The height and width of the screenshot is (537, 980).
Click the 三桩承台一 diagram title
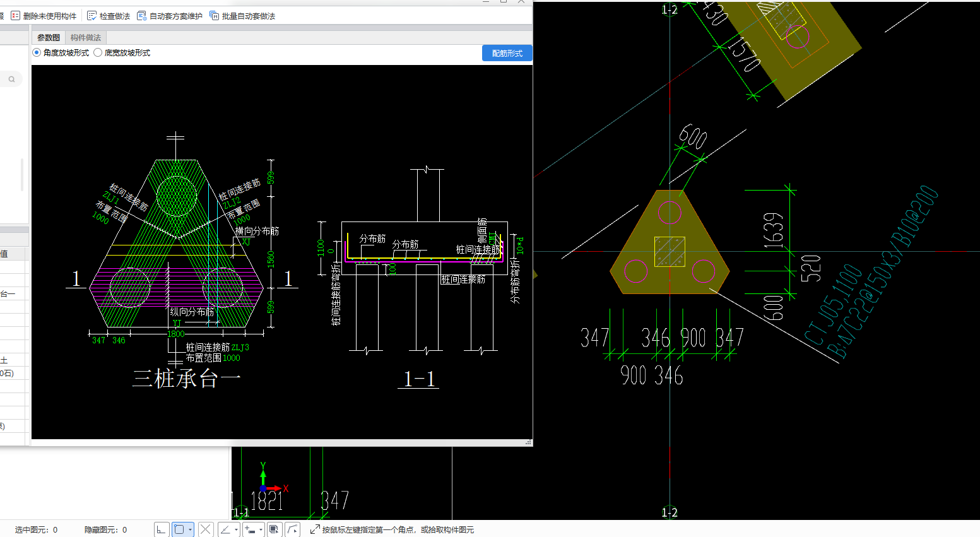187,379
